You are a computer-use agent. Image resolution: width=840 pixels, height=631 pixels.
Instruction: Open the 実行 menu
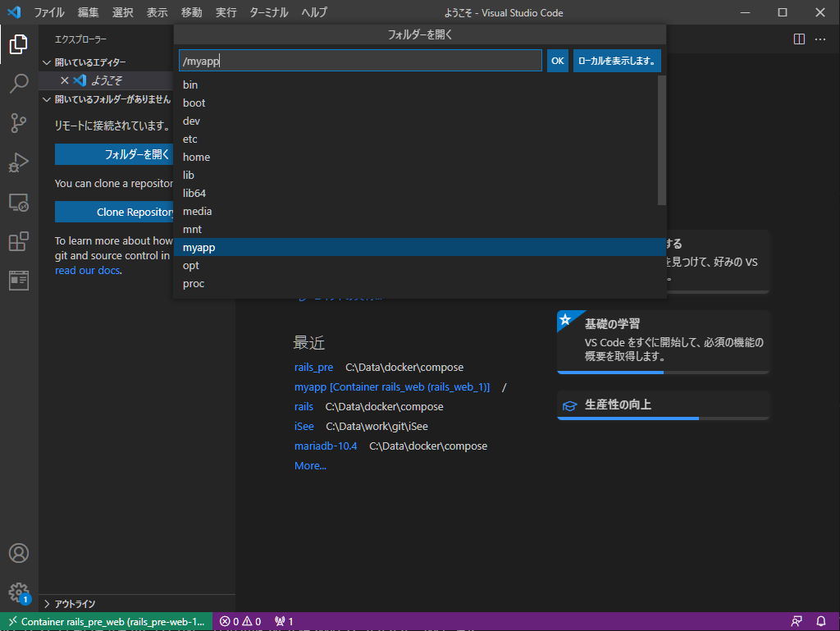click(226, 12)
